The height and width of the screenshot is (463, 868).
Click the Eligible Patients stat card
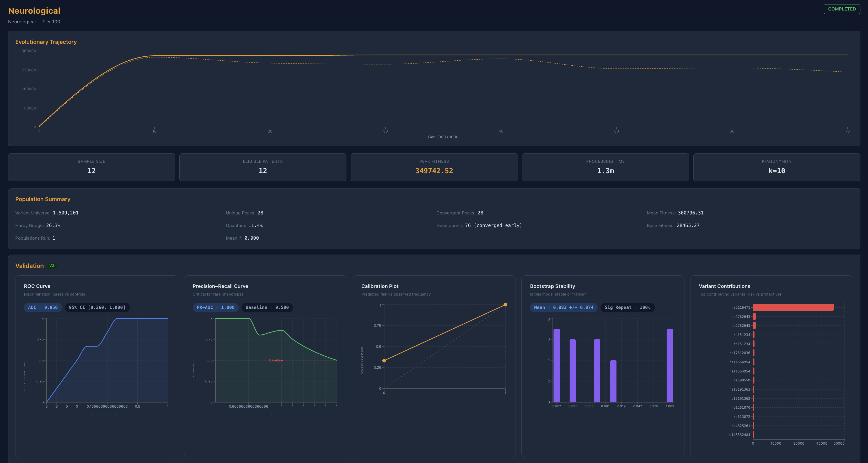[262, 167]
